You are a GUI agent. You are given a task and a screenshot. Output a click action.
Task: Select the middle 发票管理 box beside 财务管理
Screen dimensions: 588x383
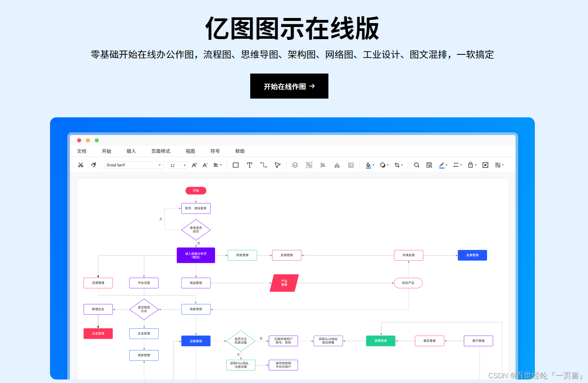click(x=287, y=255)
